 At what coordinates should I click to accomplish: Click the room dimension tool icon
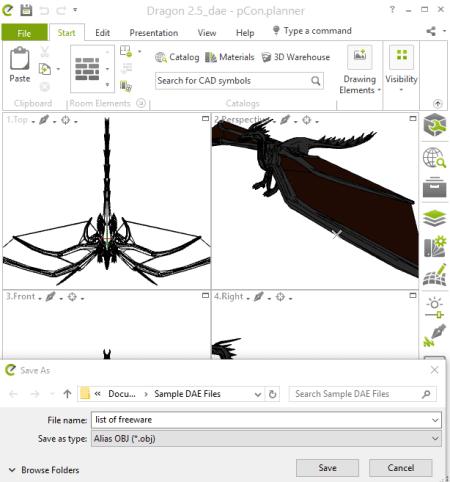click(126, 52)
